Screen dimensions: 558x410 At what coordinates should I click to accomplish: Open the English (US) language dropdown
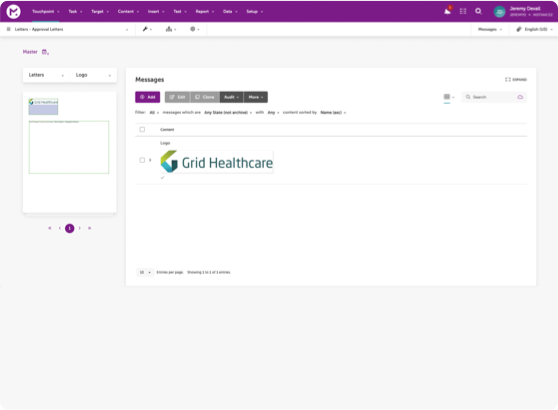[x=538, y=29]
